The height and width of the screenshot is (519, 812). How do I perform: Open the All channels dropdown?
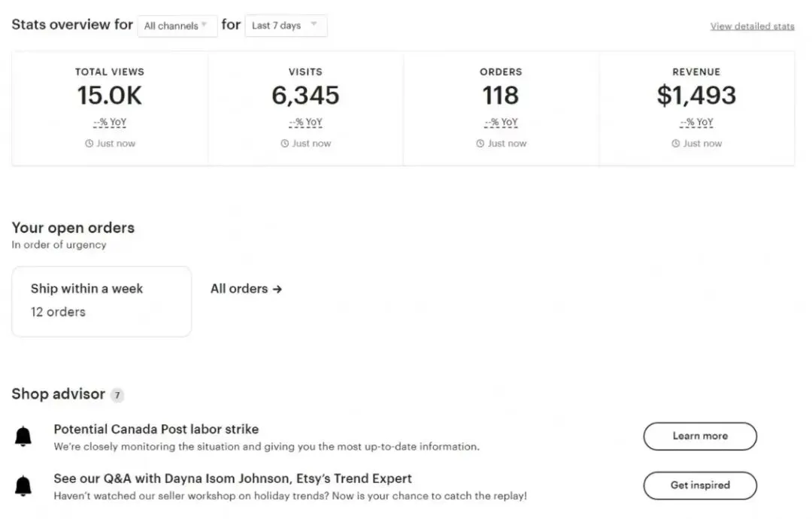tap(177, 26)
